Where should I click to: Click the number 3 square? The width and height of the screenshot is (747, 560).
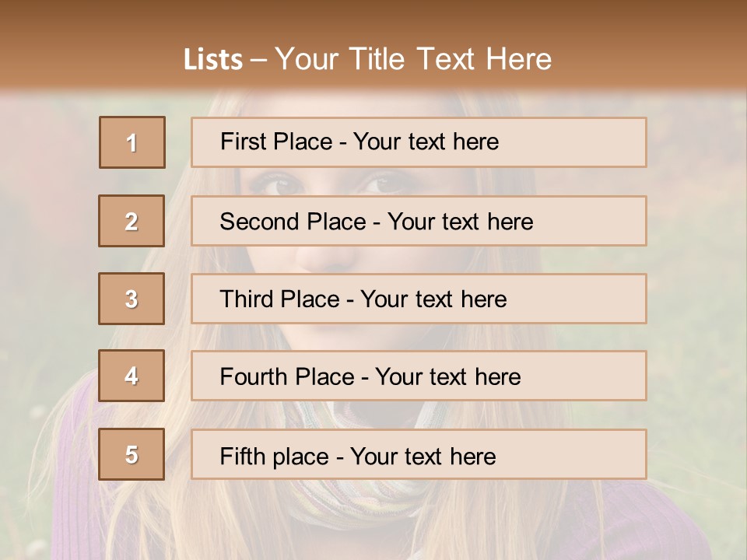132,299
